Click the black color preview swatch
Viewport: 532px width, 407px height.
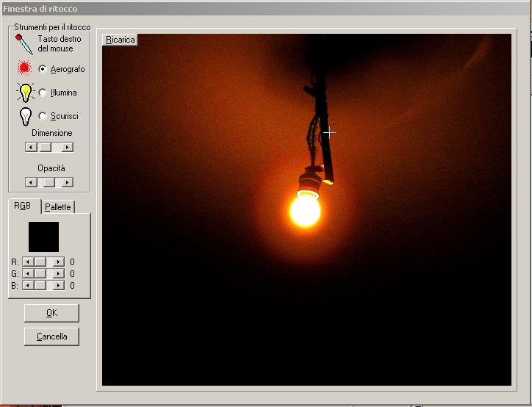click(43, 237)
